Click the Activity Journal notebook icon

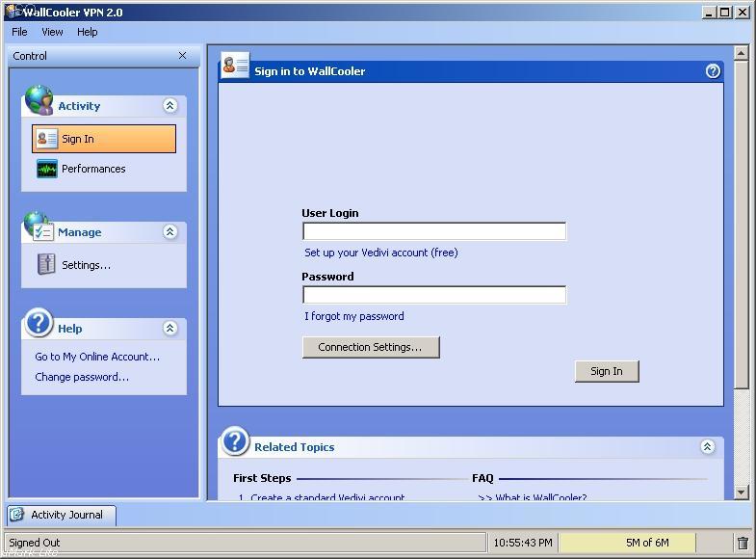16,515
